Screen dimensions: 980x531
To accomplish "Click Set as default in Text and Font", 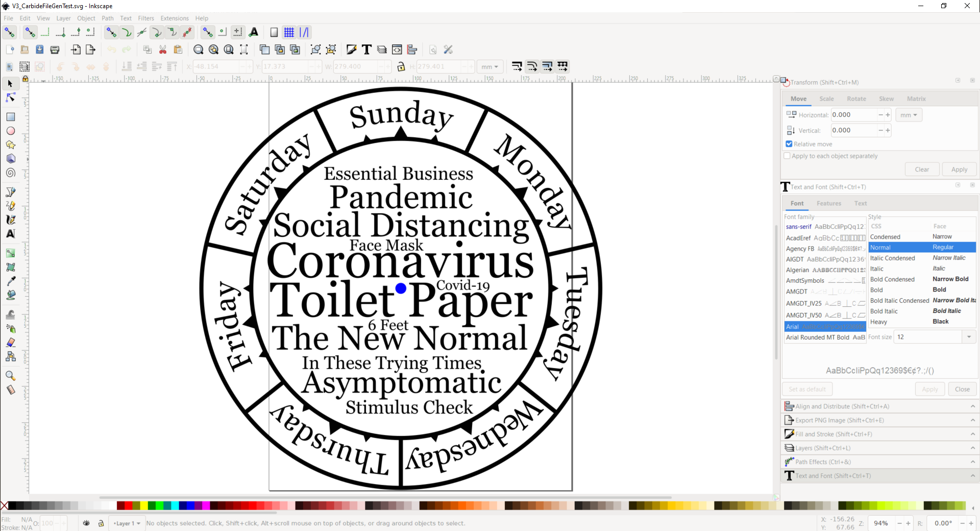I will point(807,389).
